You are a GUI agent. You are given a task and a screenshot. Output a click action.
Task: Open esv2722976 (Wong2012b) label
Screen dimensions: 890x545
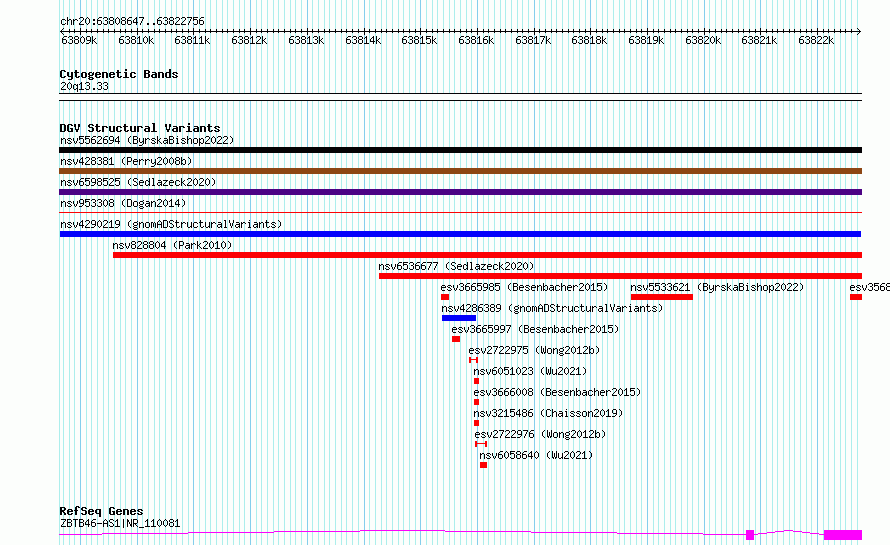540,434
